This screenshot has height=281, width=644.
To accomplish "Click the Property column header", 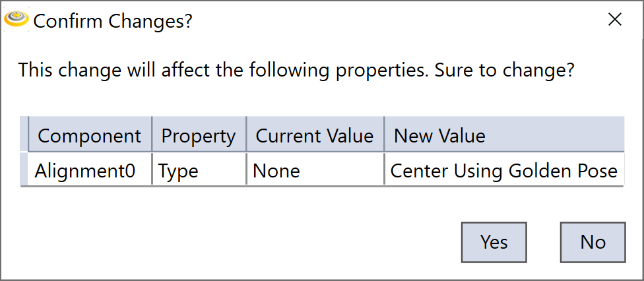I will [199, 136].
